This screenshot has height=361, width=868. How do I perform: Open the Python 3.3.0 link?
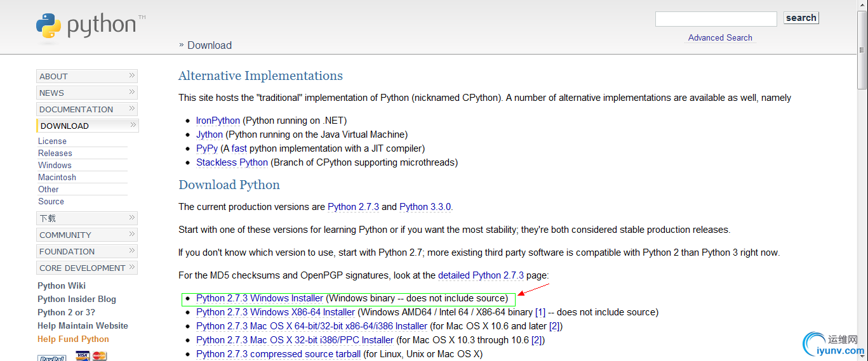(x=425, y=207)
